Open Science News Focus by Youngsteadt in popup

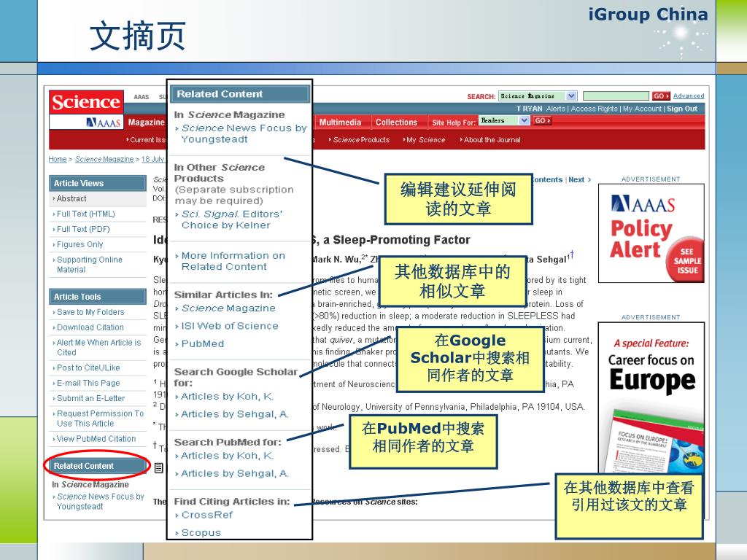point(244,133)
